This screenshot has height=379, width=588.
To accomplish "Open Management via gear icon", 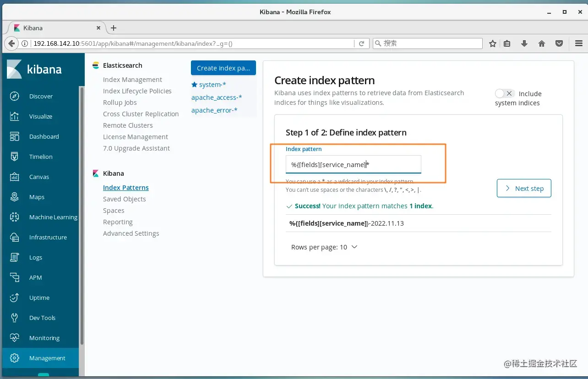I will 15,358.
